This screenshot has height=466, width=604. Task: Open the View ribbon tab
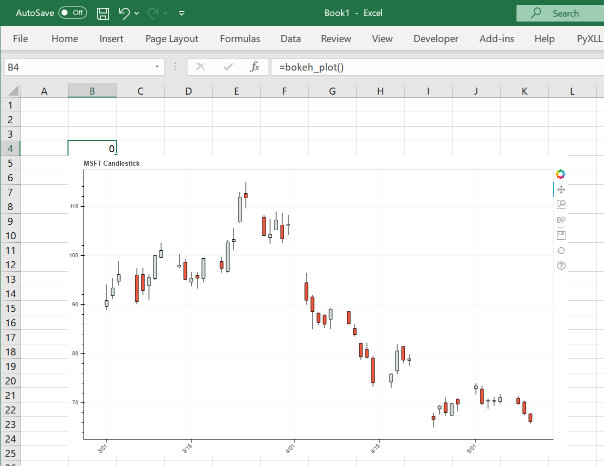point(382,39)
